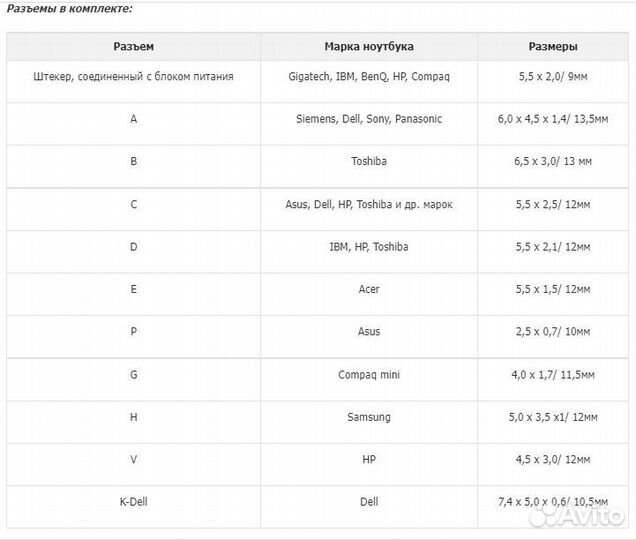
Task: Select the "Штекер, соединенный с блоком питания" cell
Action: 133,76
